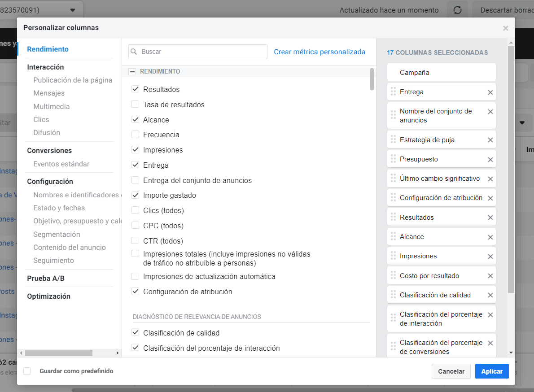Go to Prueba A/B category
The width and height of the screenshot is (534, 392).
pyautogui.click(x=46, y=279)
